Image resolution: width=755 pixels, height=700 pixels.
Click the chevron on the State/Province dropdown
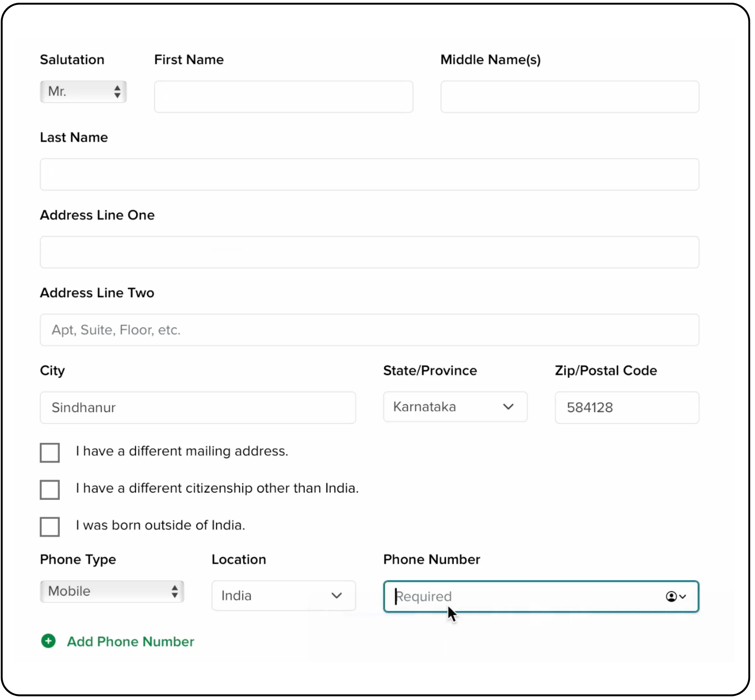click(x=509, y=407)
